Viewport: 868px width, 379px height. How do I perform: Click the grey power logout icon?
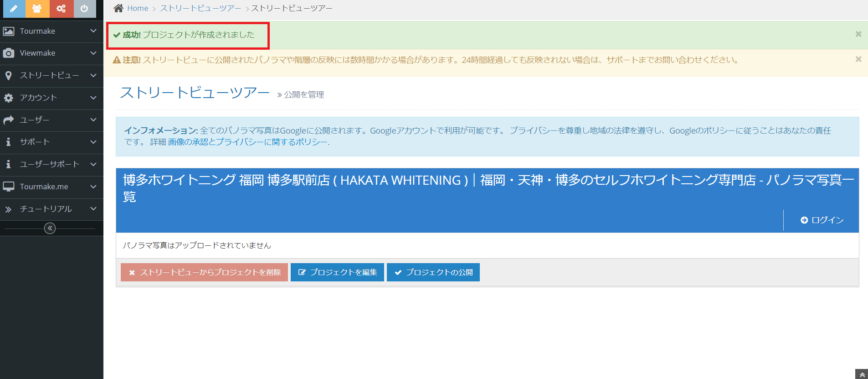pos(84,9)
